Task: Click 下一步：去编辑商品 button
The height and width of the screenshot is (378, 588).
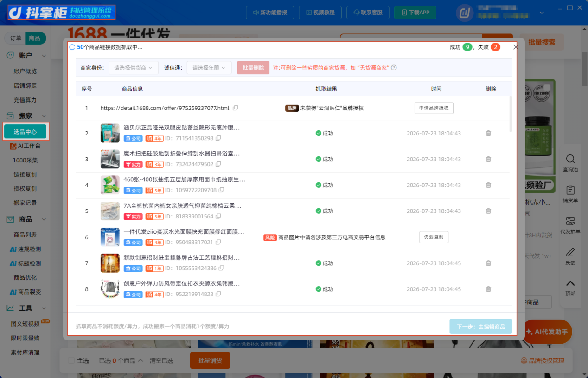Action: tap(481, 327)
